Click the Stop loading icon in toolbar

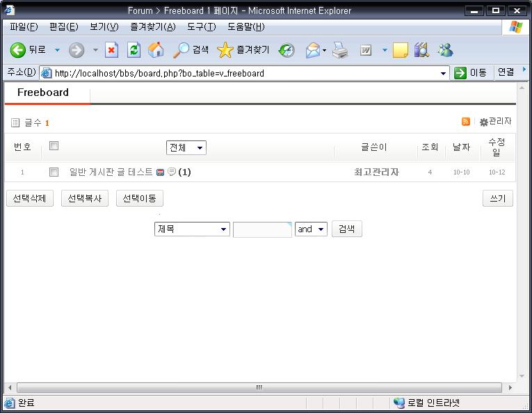tap(111, 50)
